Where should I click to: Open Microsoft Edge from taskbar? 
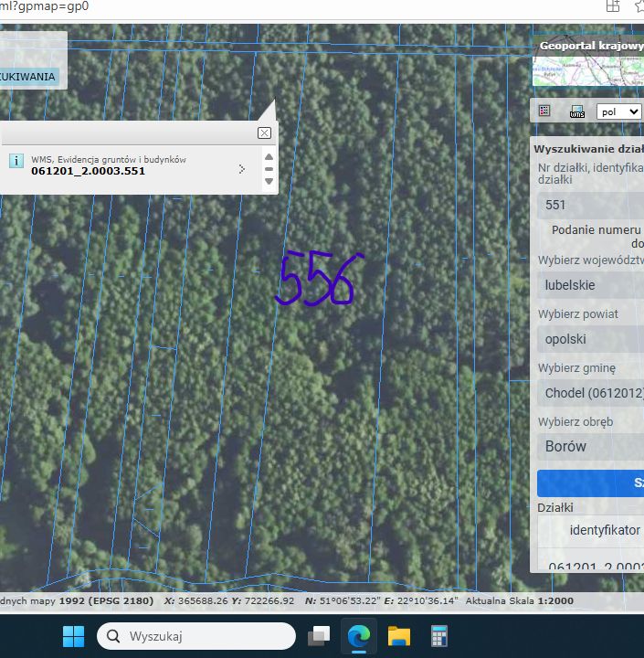[359, 636]
